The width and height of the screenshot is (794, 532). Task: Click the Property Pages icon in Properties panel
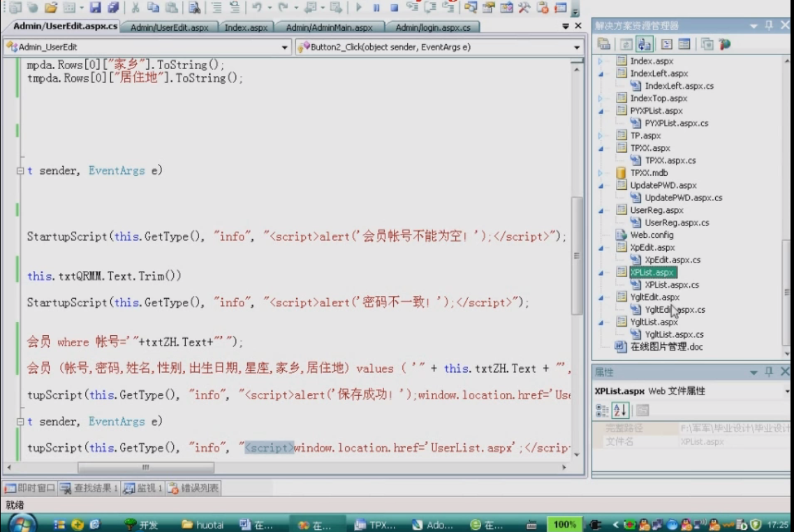click(642, 410)
